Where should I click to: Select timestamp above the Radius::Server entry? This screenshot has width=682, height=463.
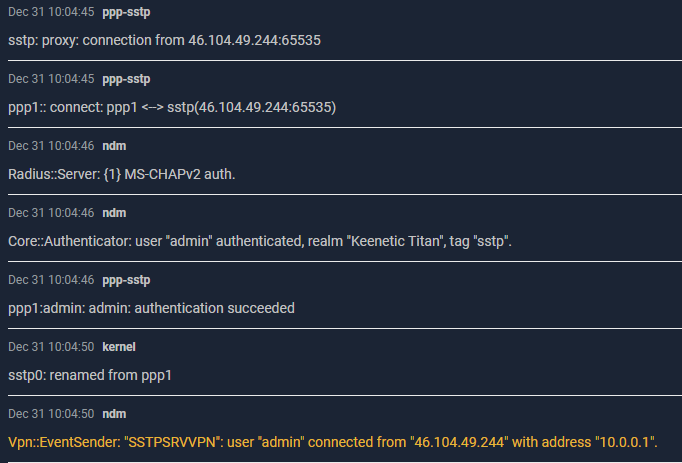[x=51, y=146]
